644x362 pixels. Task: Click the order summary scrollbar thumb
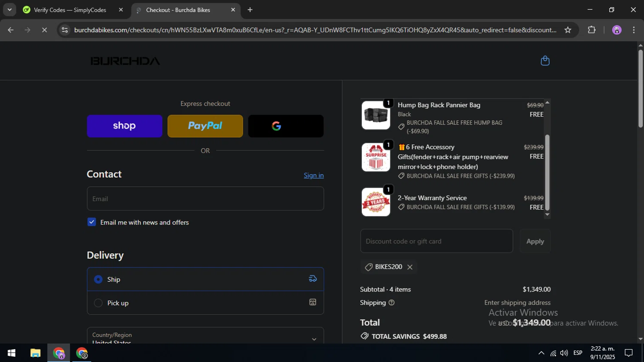coord(547,172)
